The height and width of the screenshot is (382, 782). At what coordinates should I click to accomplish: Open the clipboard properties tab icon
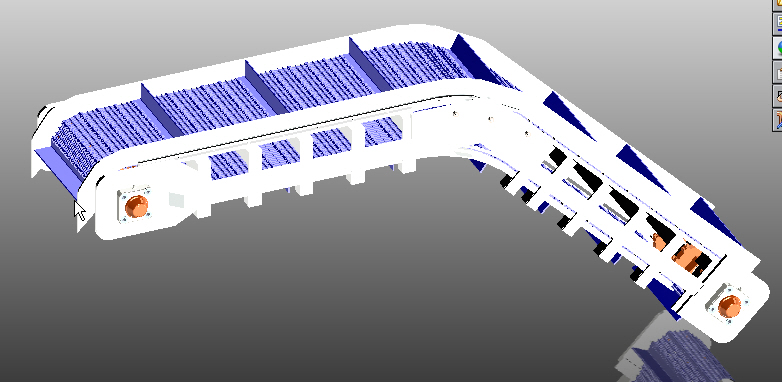tap(778, 73)
